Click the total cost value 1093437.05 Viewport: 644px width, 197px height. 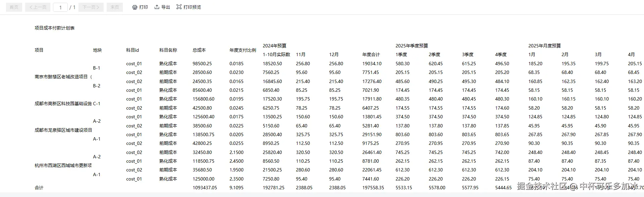pos(205,188)
